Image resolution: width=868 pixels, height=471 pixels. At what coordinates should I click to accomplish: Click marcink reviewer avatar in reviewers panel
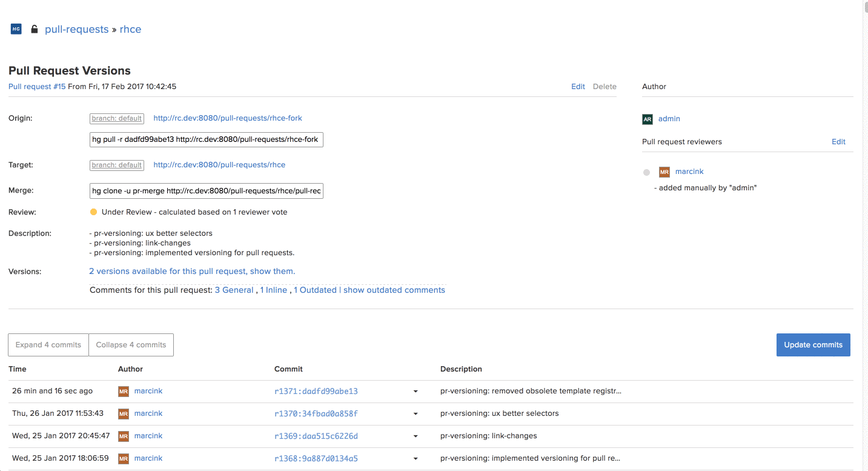pos(664,172)
